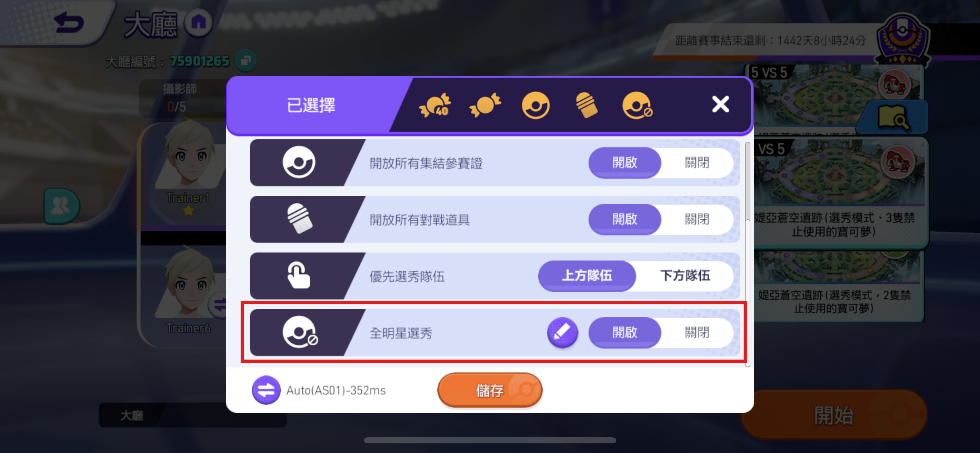
Task: Disable 全明星選秀 with 關閉
Action: (697, 333)
